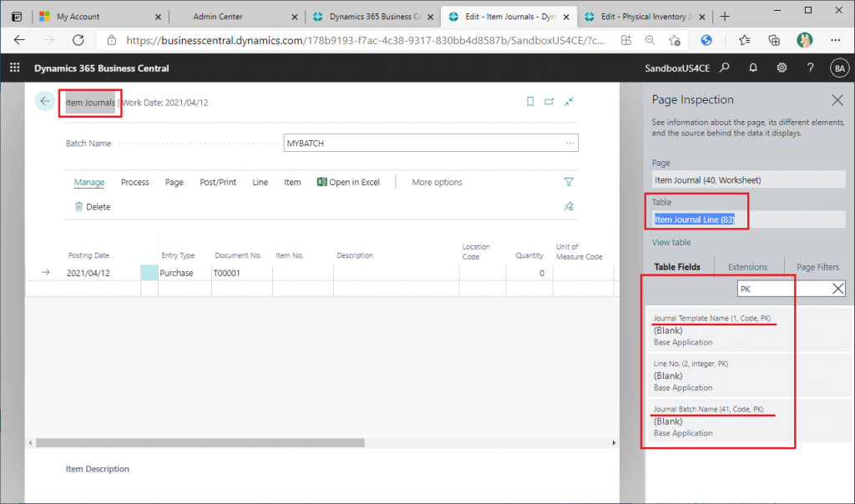Image resolution: width=855 pixels, height=504 pixels.
Task: Clear the PK search filter
Action: click(x=838, y=289)
